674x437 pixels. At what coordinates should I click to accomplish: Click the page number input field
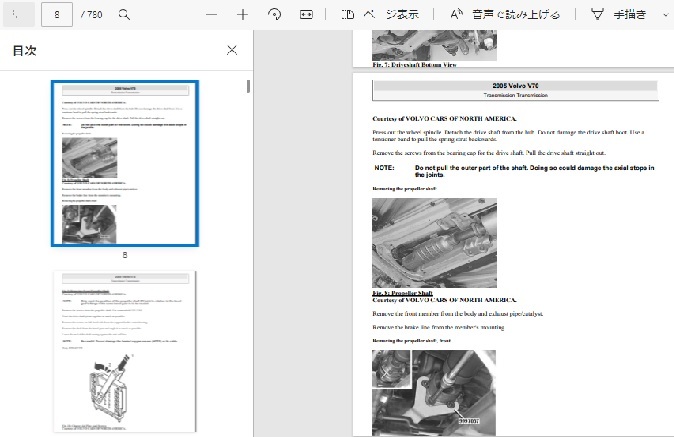(x=57, y=14)
